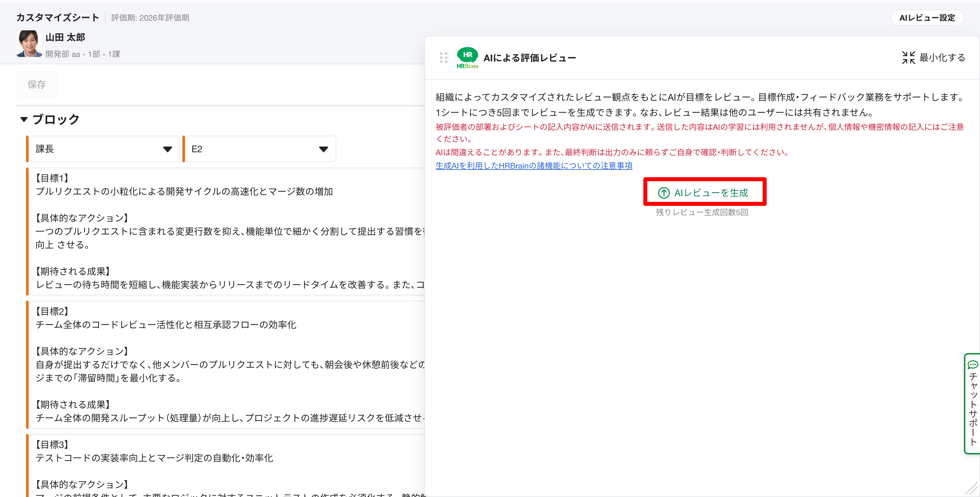Click the chat support speech bubble icon
This screenshot has width=980, height=497.
[972, 365]
